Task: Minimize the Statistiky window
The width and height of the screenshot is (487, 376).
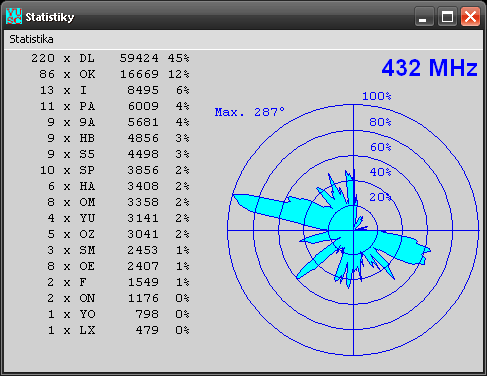Action: coord(424,16)
